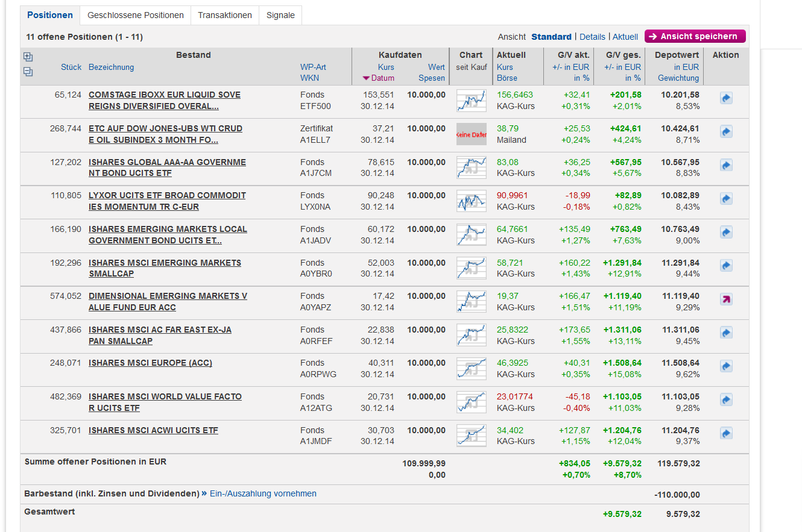Switch view to Aktuell
The width and height of the screenshot is (802, 532).
coord(625,37)
